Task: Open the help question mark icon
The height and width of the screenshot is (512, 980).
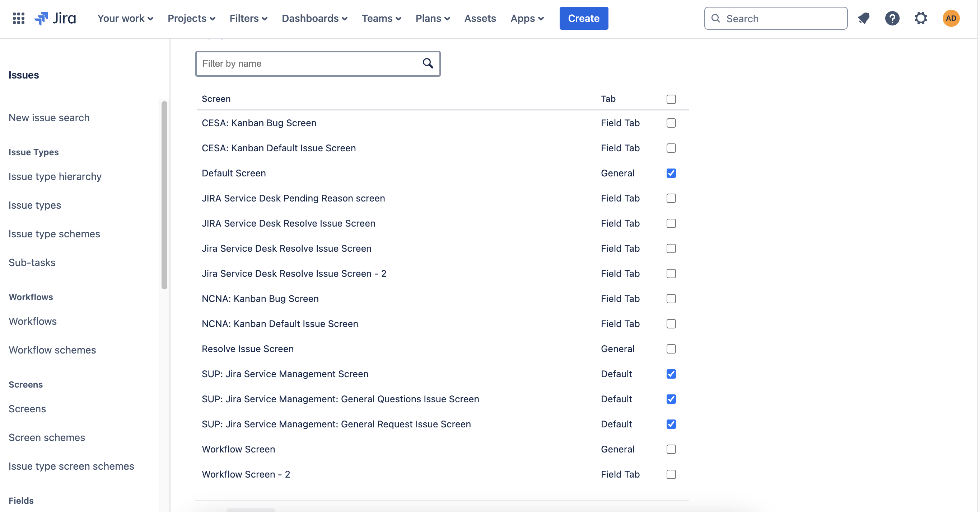Action: click(892, 18)
